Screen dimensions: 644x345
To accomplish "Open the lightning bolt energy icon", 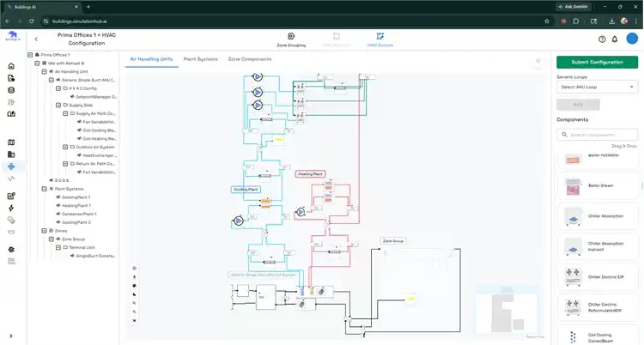I will pos(11,208).
